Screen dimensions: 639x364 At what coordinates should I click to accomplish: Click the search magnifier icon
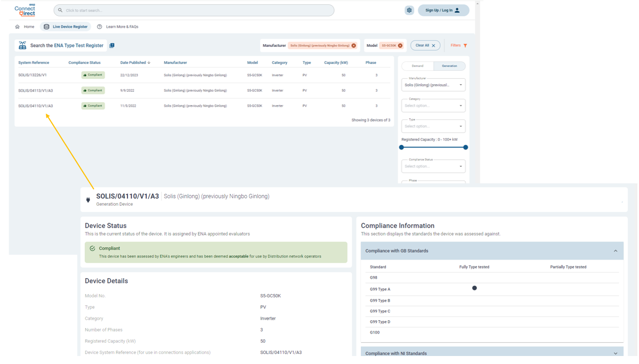pos(60,10)
